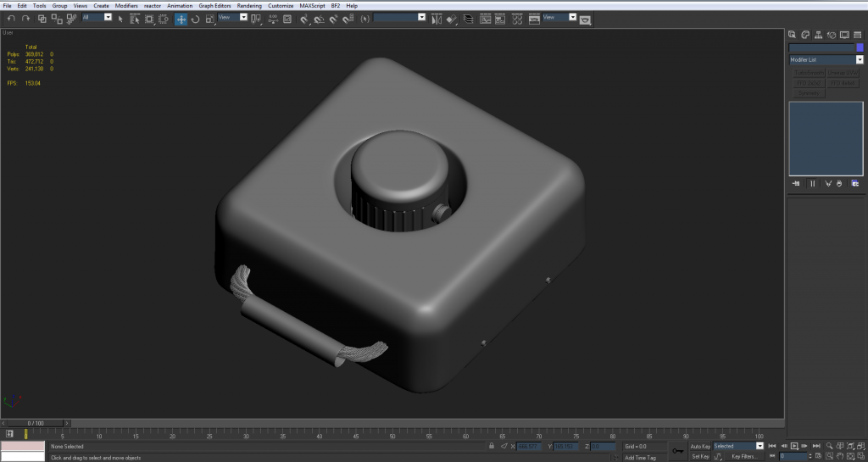Expand the Modifier List dropdown

tap(860, 60)
